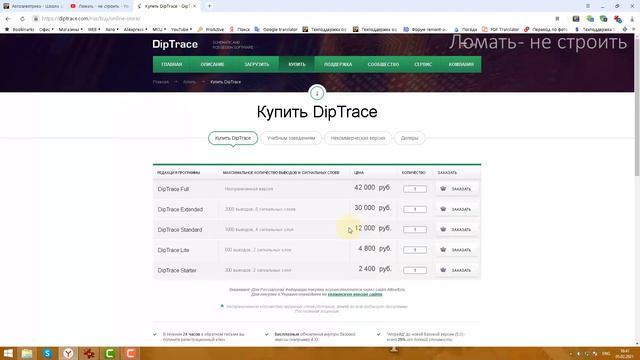640x360 pixels.
Task: Click the browser back arrow
Action: (x=8, y=19)
